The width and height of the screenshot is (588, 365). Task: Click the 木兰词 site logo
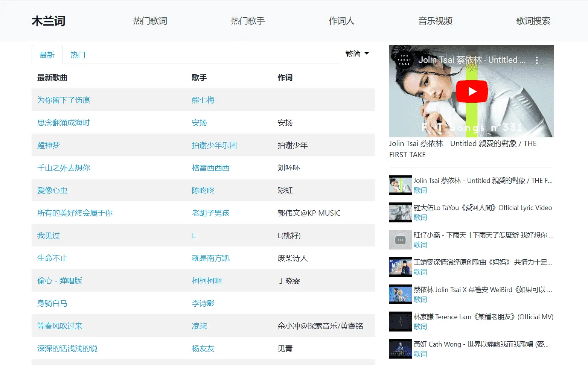(48, 21)
